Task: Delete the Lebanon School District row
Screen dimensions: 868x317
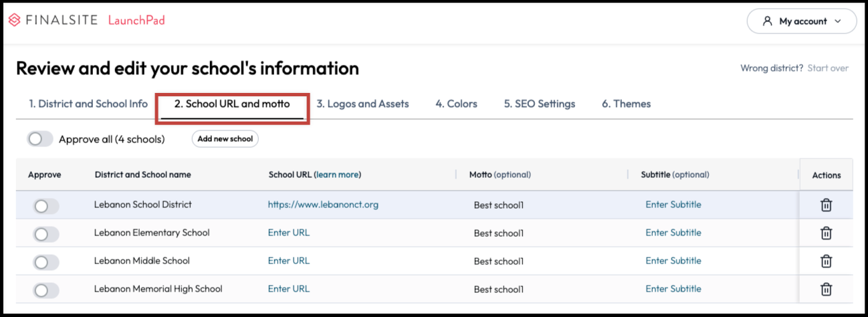Action: [x=826, y=205]
